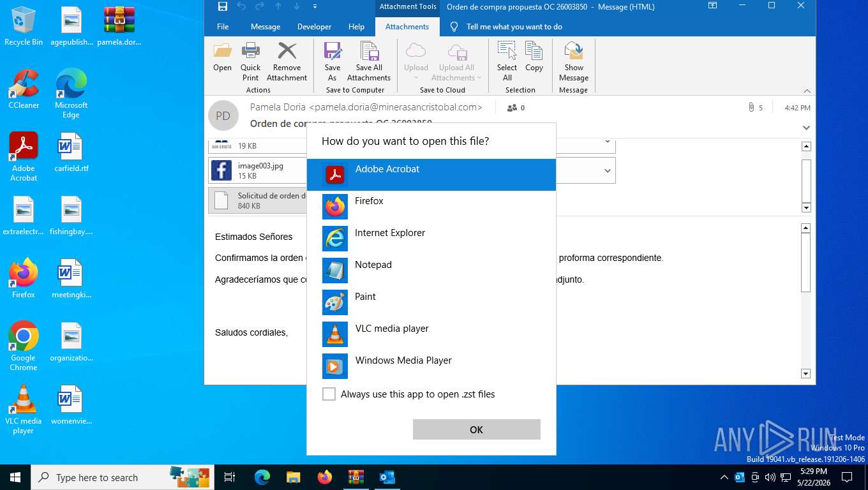The width and height of the screenshot is (868, 490).
Task: Click WinRAR icon on taskbar
Action: [x=355, y=477]
